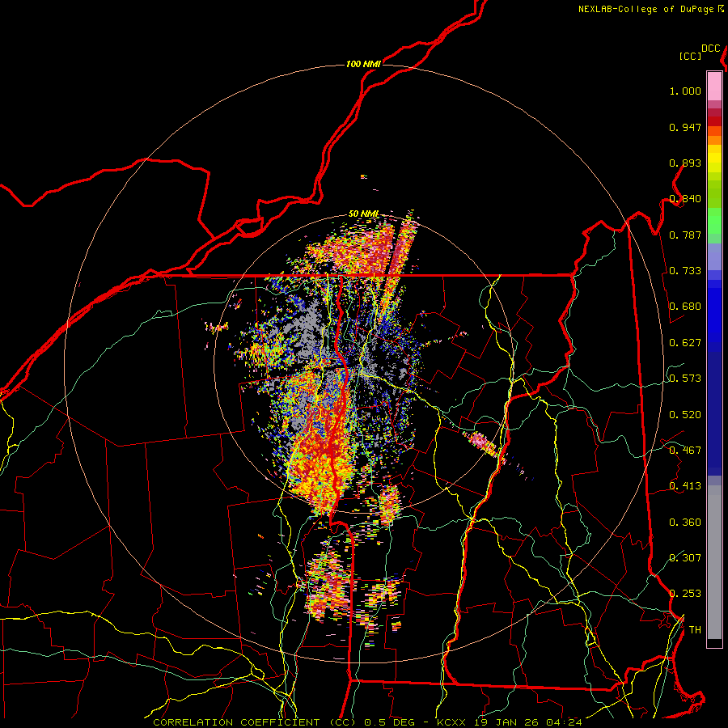Click the 0.520 scale value
The width and height of the screenshot is (728, 728).
[685, 415]
